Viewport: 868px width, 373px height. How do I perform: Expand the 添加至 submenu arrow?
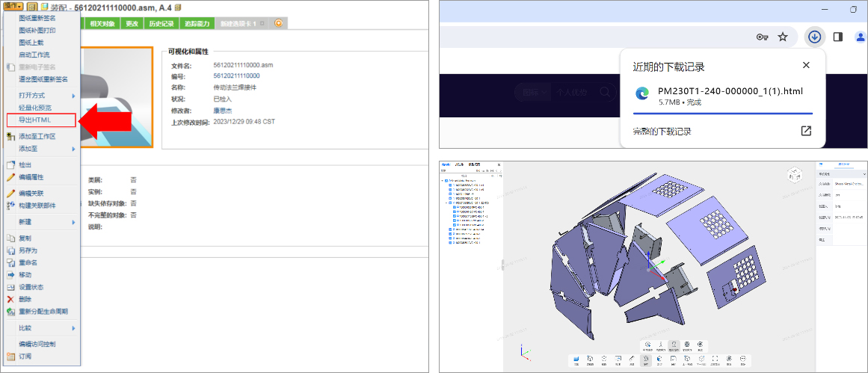[x=73, y=149]
